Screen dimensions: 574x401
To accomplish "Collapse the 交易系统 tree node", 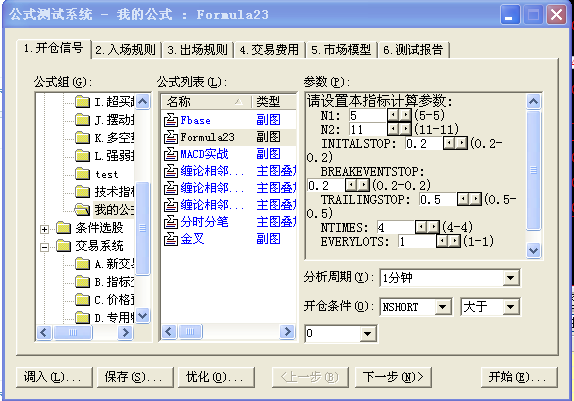I will (x=44, y=248).
